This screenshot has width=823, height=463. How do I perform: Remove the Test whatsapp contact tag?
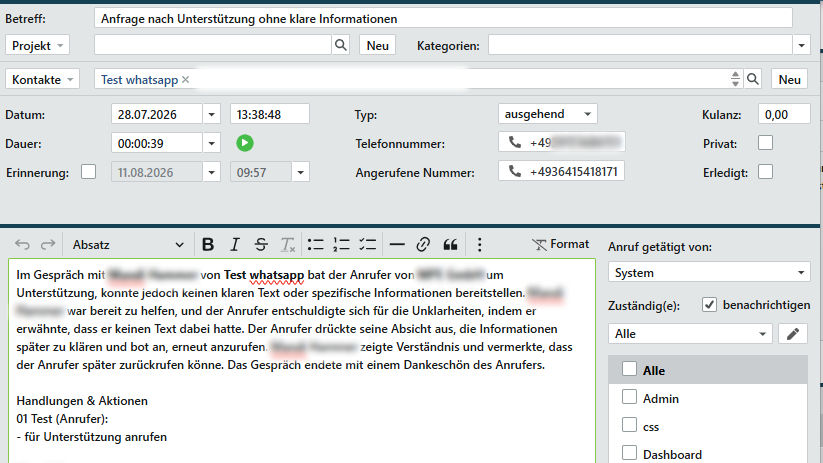(185, 80)
